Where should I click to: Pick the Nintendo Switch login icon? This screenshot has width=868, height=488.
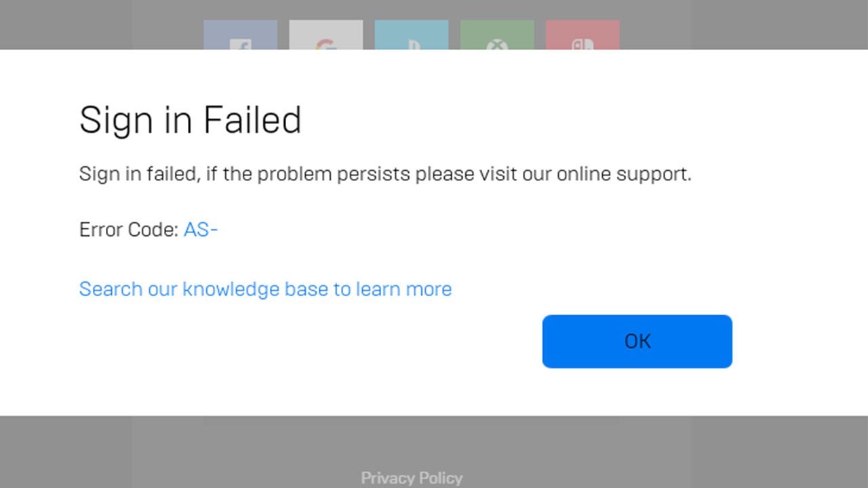(582, 37)
